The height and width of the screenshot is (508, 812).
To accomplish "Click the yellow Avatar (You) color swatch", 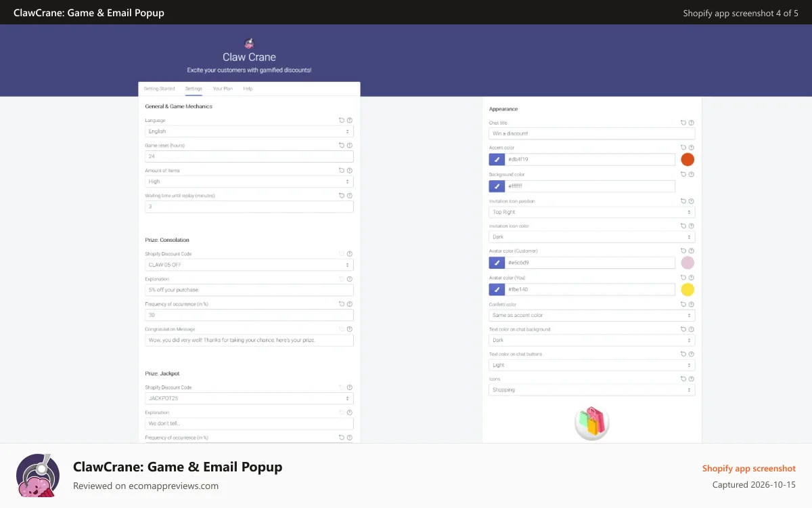I will click(x=687, y=290).
